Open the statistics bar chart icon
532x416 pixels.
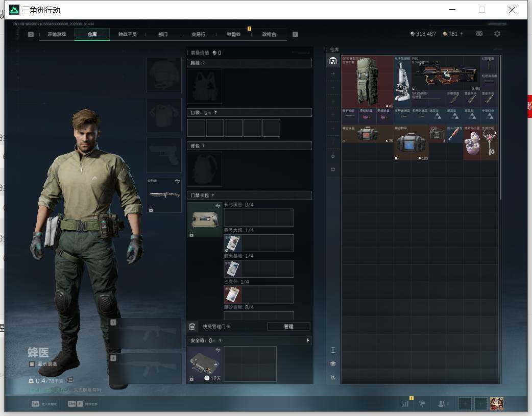(405, 404)
